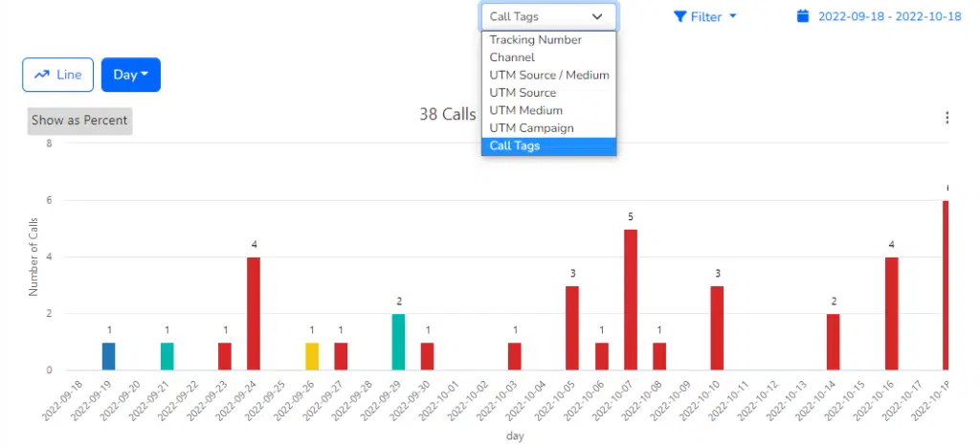Open the chart's three-dot options menu

[947, 118]
